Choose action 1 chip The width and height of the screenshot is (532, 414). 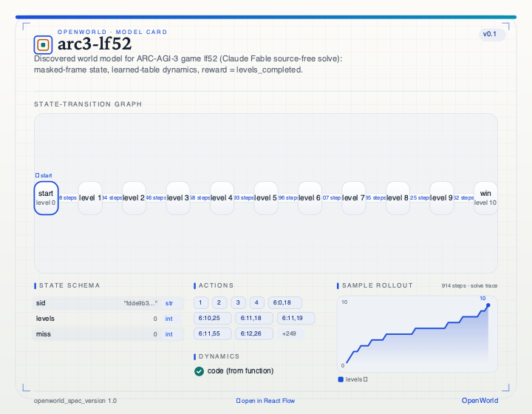point(200,302)
